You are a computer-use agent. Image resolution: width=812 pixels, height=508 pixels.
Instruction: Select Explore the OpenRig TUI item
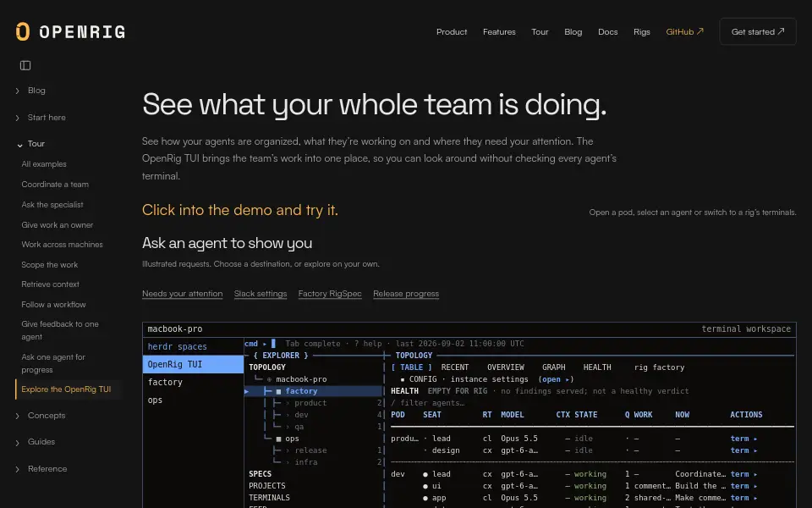tap(66, 389)
